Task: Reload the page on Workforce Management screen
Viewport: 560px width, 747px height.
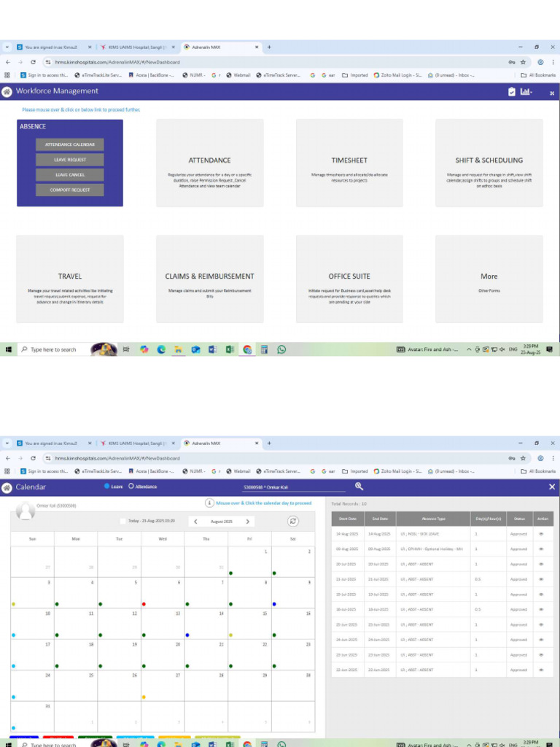Action: point(33,62)
